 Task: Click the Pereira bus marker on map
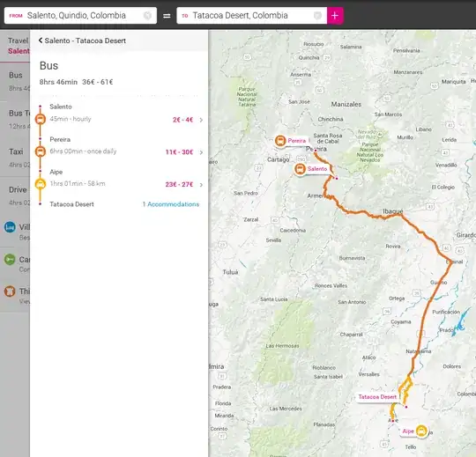click(x=280, y=141)
